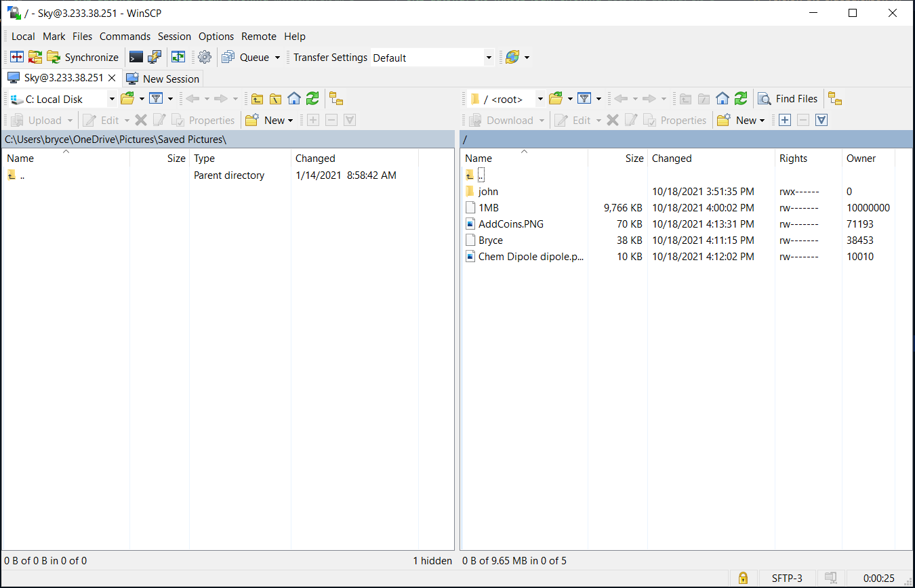Sort local panel by Type column
Image resolution: width=915 pixels, height=588 pixels.
(x=240, y=159)
